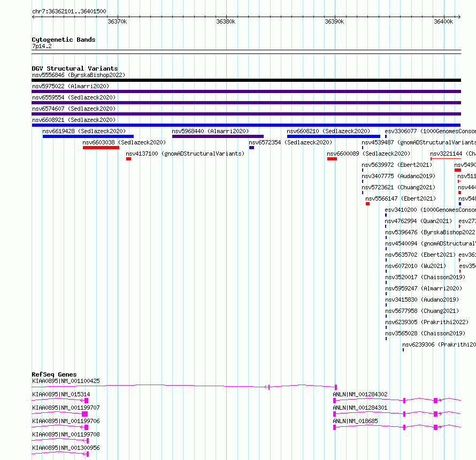Click the 36380k ruler position
Image resolution: width=476 pixels, height=460 pixels.
click(x=226, y=21)
